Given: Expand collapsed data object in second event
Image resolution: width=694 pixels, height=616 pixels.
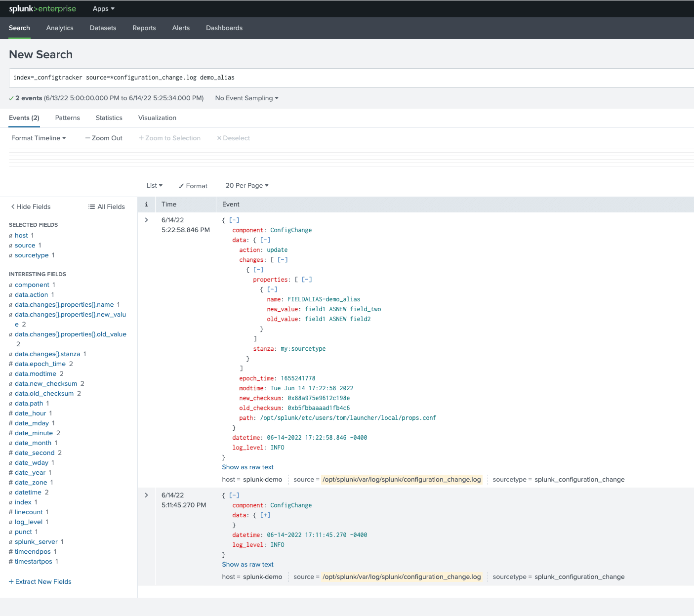Looking at the screenshot, I should point(265,515).
